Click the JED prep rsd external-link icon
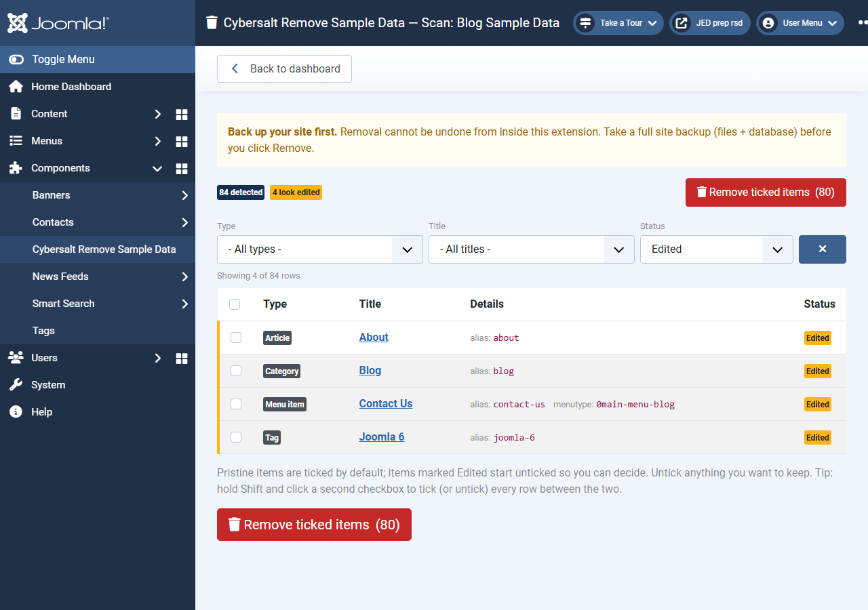 682,23
